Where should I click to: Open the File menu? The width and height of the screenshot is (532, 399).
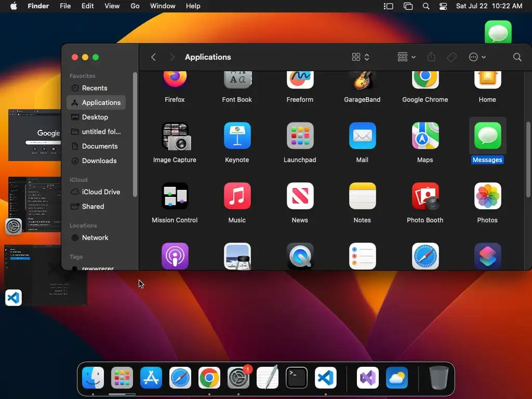(65, 6)
